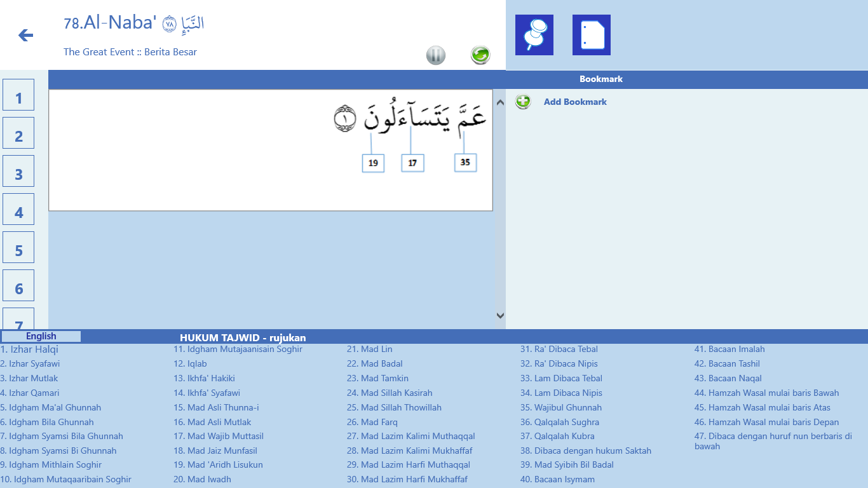Click the green plus Add Bookmark icon
The image size is (868, 488).
522,102
